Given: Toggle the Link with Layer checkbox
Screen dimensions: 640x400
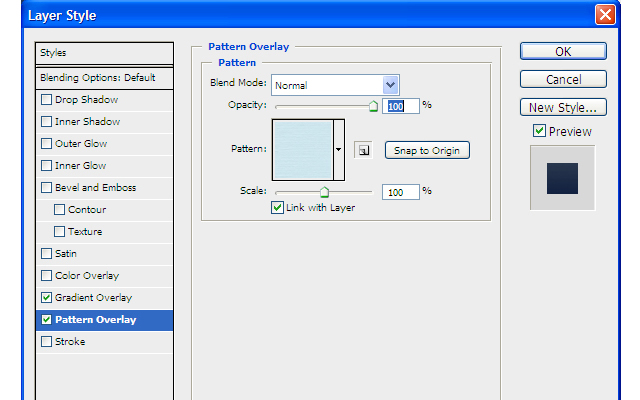Looking at the screenshot, I should tap(277, 208).
